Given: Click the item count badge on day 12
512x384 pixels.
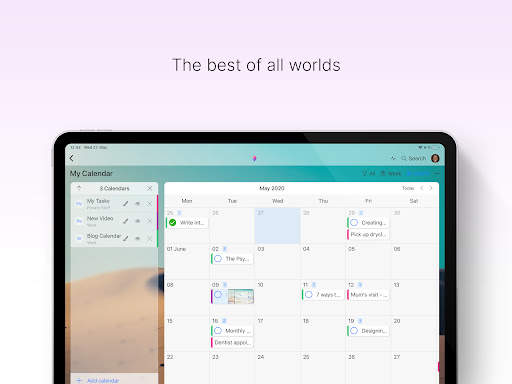Looking at the screenshot, I should [x=360, y=285].
